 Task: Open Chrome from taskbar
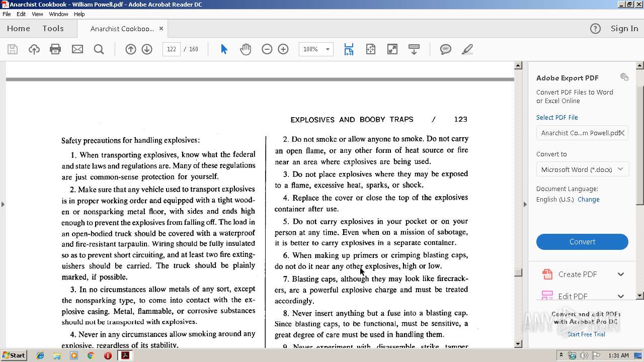(91, 355)
